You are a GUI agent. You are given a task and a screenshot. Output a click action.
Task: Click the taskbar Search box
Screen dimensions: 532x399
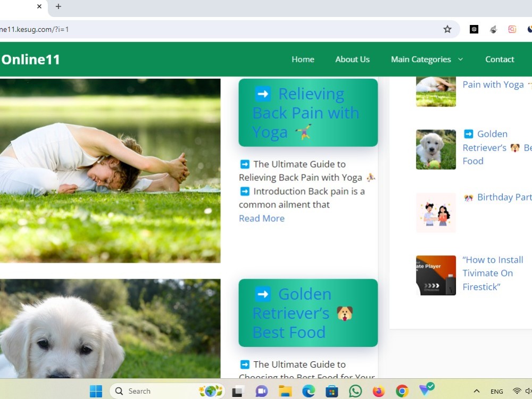[x=167, y=391]
